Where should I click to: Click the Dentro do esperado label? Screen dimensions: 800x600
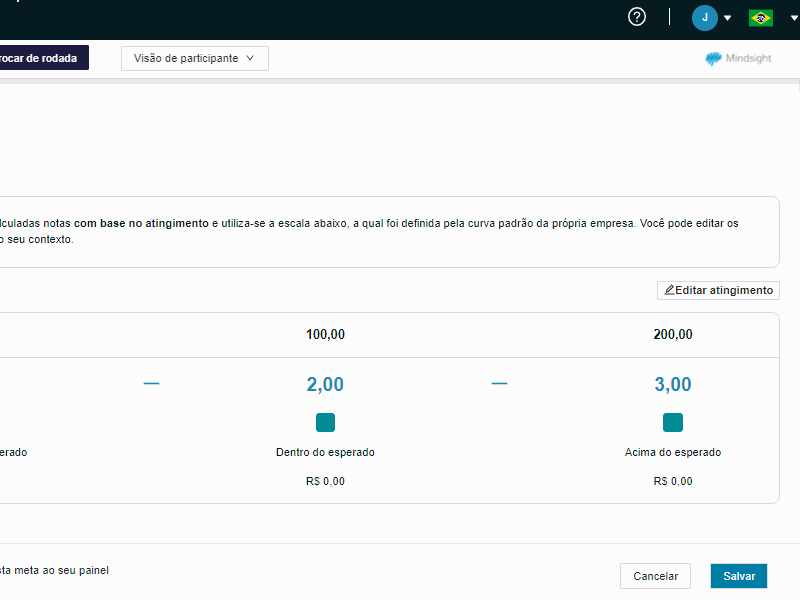pos(325,452)
